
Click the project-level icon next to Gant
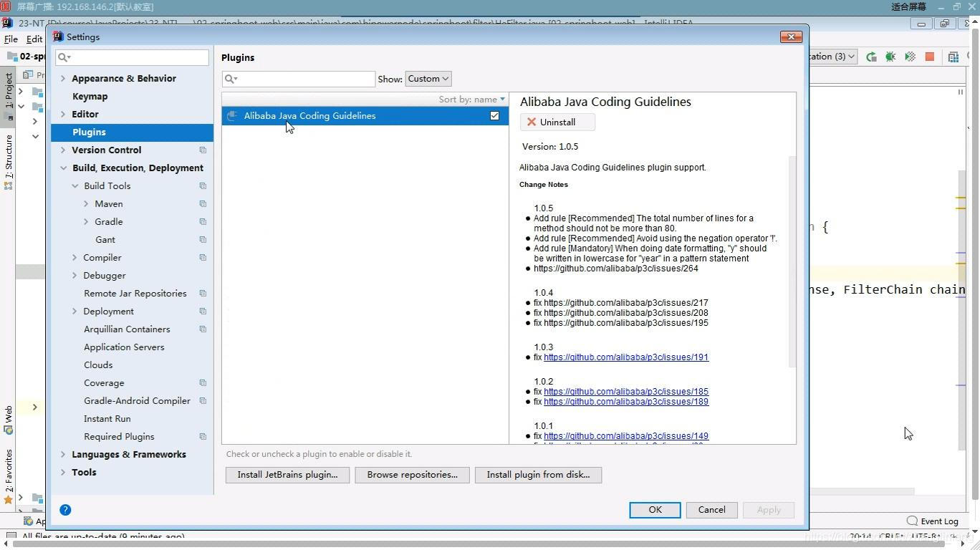point(203,239)
